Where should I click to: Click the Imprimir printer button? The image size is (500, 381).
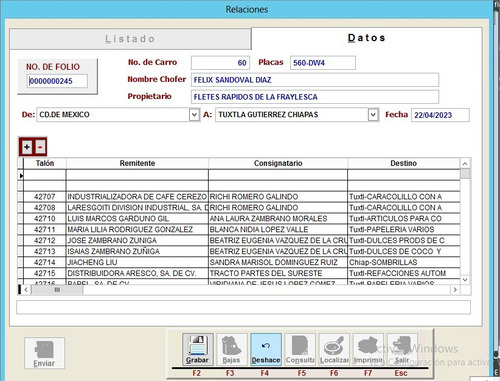coord(368,349)
